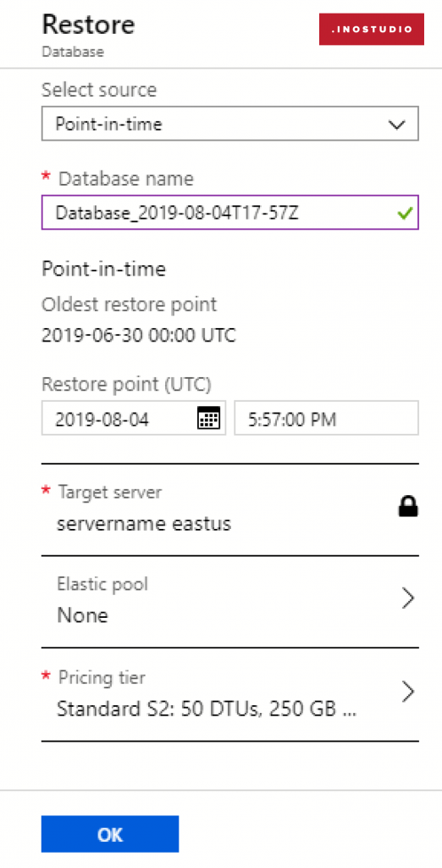The height and width of the screenshot is (868, 442).
Task: Click the INOSTUDIO logo badge
Action: (372, 30)
